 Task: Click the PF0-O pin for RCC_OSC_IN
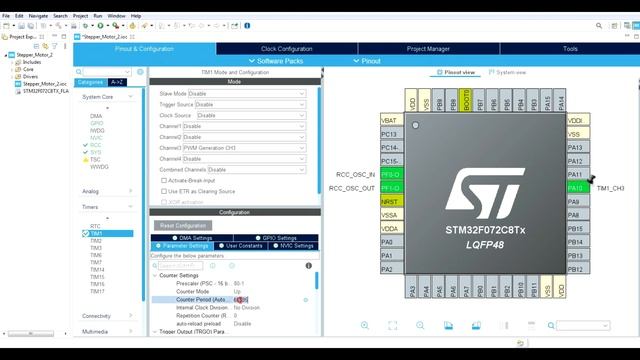click(x=392, y=175)
